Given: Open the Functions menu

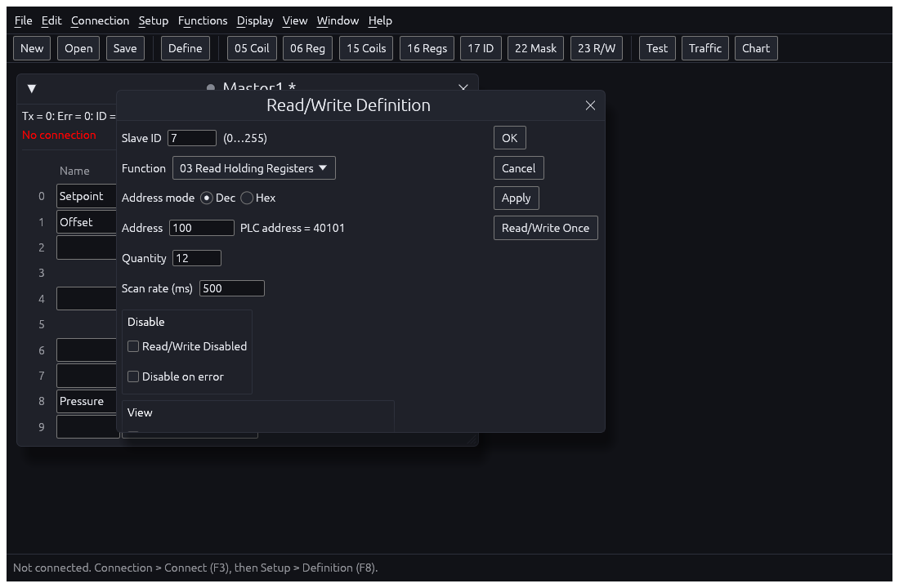Looking at the screenshot, I should pos(203,20).
